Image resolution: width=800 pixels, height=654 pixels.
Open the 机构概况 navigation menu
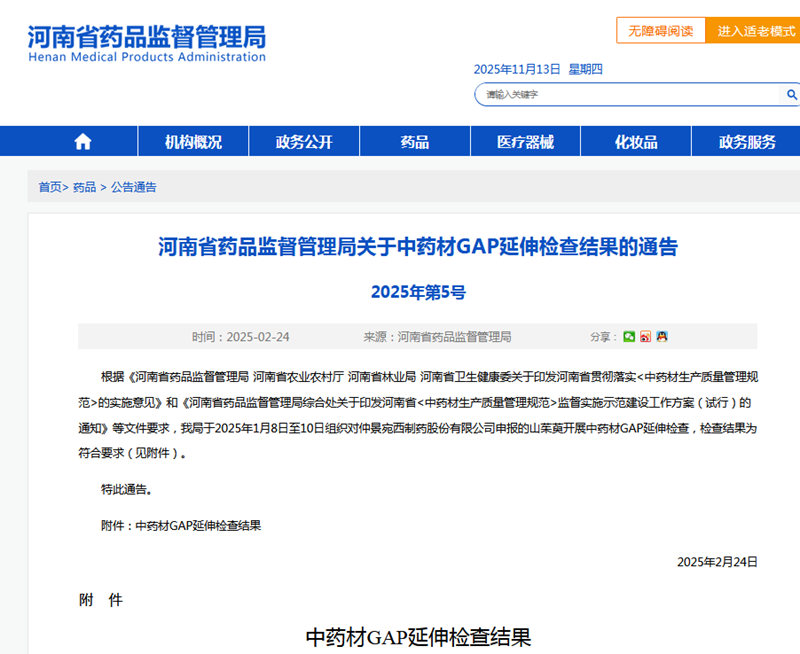click(193, 142)
